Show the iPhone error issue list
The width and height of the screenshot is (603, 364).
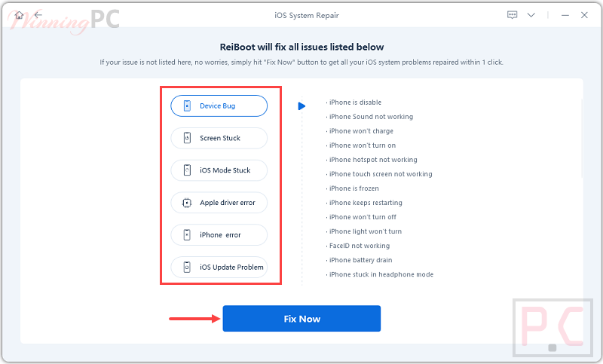[219, 235]
